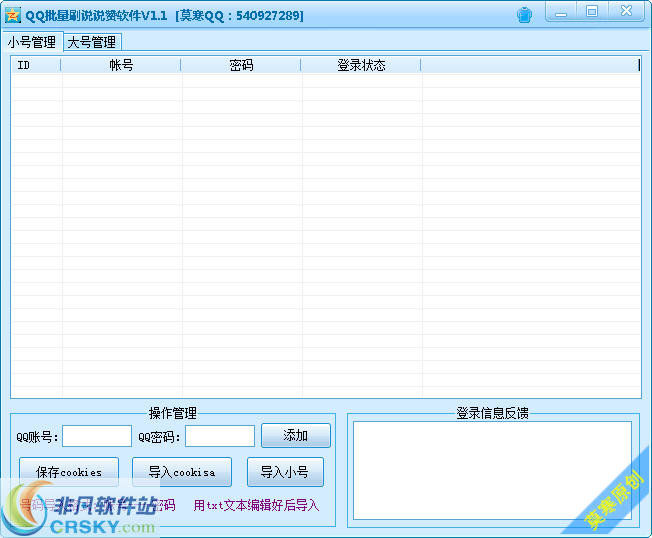This screenshot has width=652, height=538.
Task: Close the QQ批量刷说说赞软件 window
Action: (626, 11)
